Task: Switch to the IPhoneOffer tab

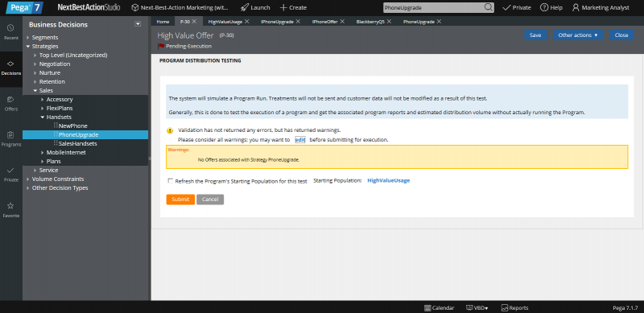Action: click(324, 22)
